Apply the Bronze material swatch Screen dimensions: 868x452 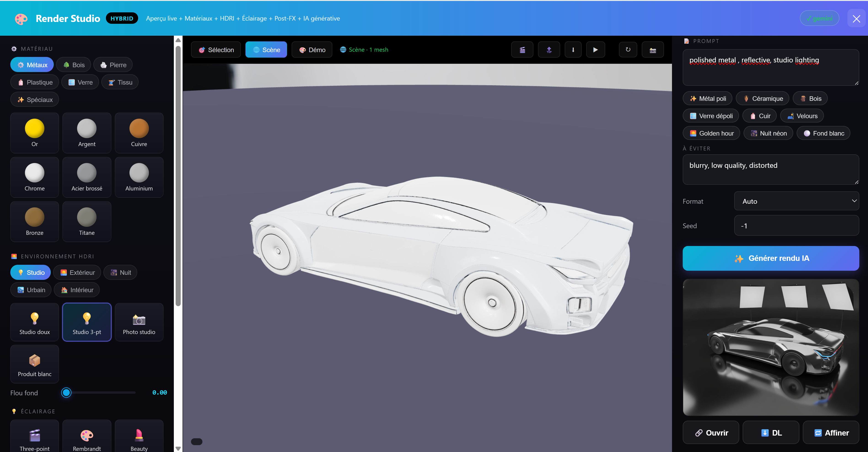(x=35, y=222)
